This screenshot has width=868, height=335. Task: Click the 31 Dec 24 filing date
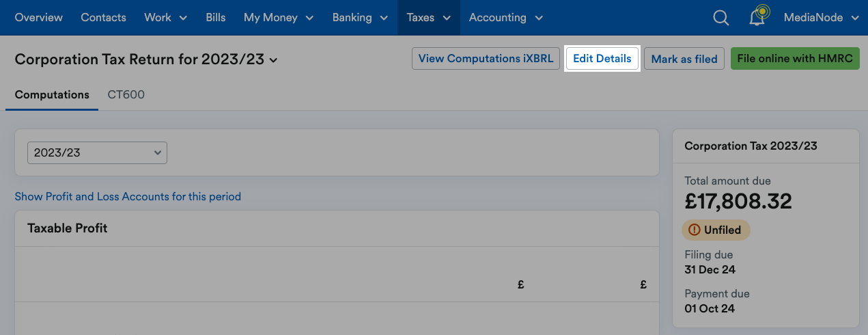pyautogui.click(x=710, y=269)
